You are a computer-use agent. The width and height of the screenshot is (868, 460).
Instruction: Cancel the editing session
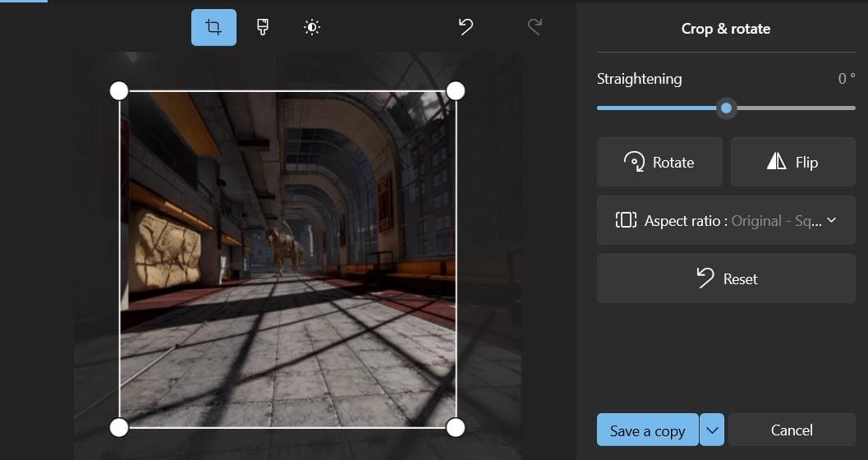pos(792,430)
